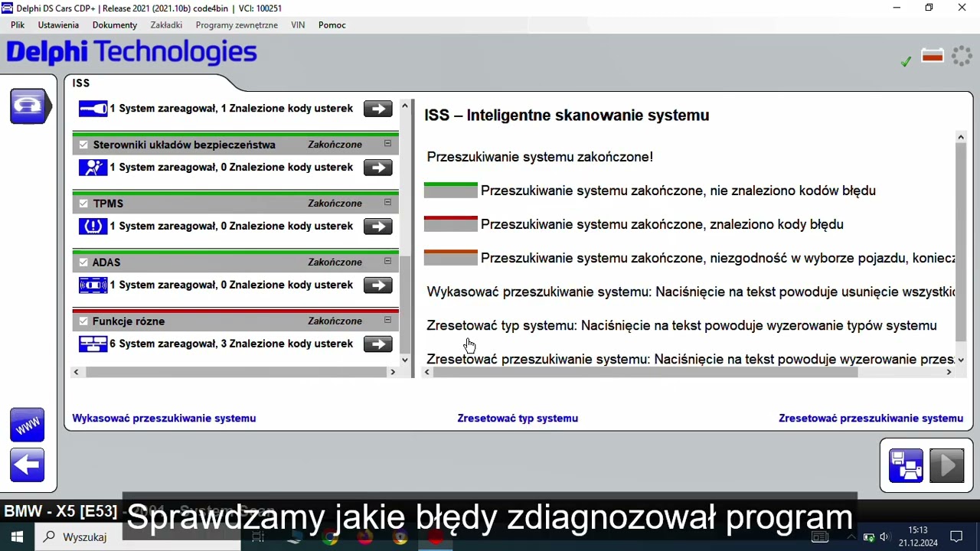Click the top row system icon with 1 fault code
Screen dimensions: 980x551
tap(93, 109)
